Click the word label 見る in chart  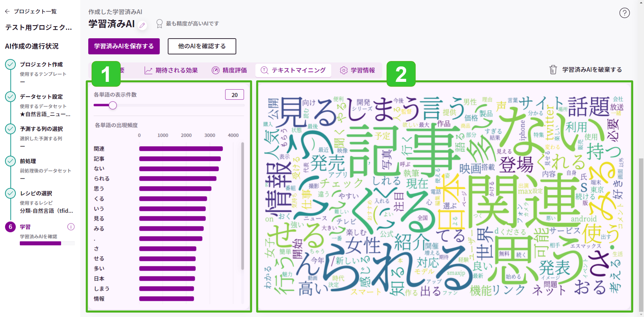coord(99,218)
